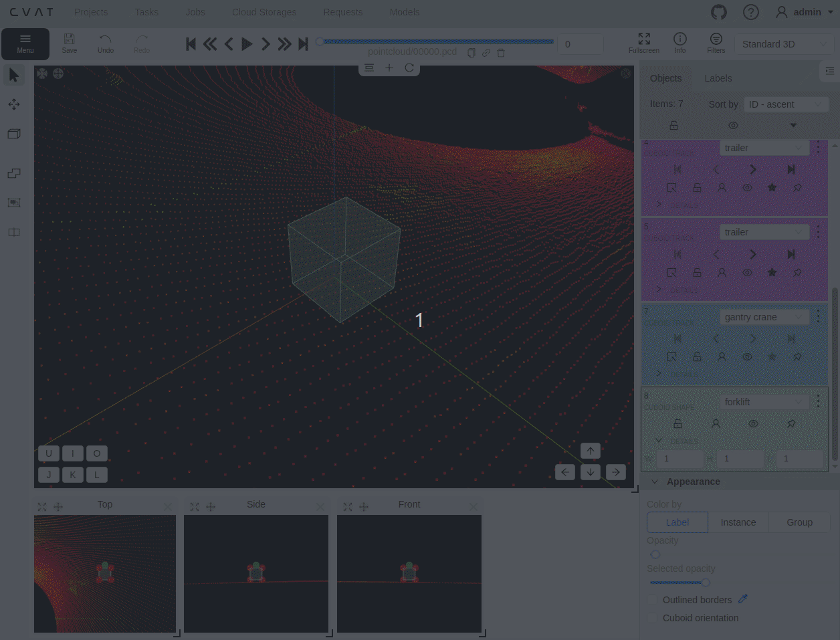Change label of object 4 trailer
Image resolution: width=840 pixels, height=640 pixels.
pyautogui.click(x=764, y=148)
